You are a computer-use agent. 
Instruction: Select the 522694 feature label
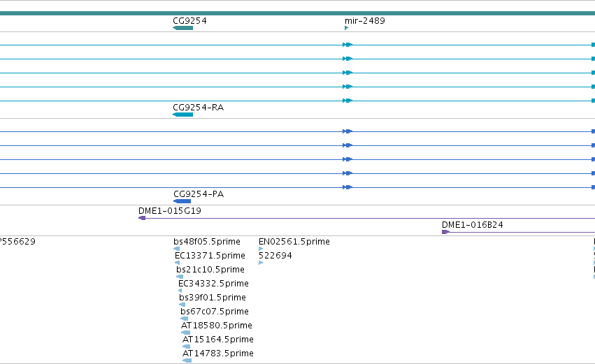275,256
